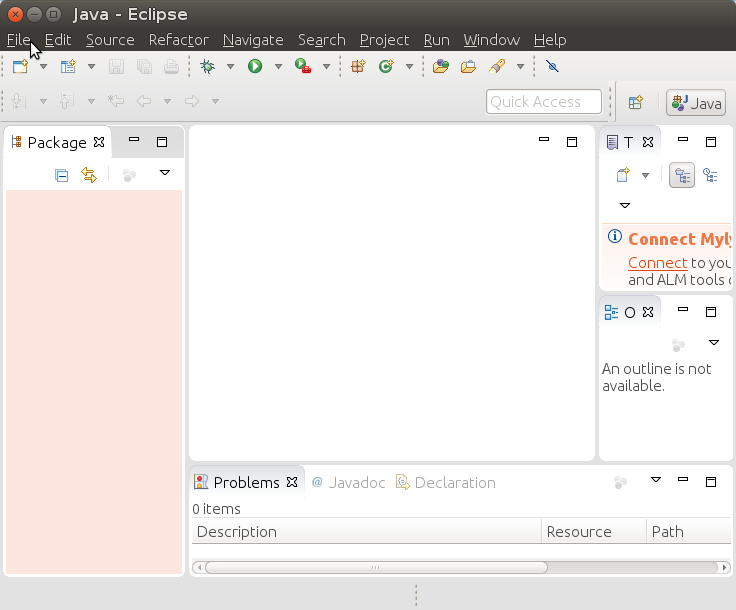Click the Debug bug icon in toolbar

(207, 67)
